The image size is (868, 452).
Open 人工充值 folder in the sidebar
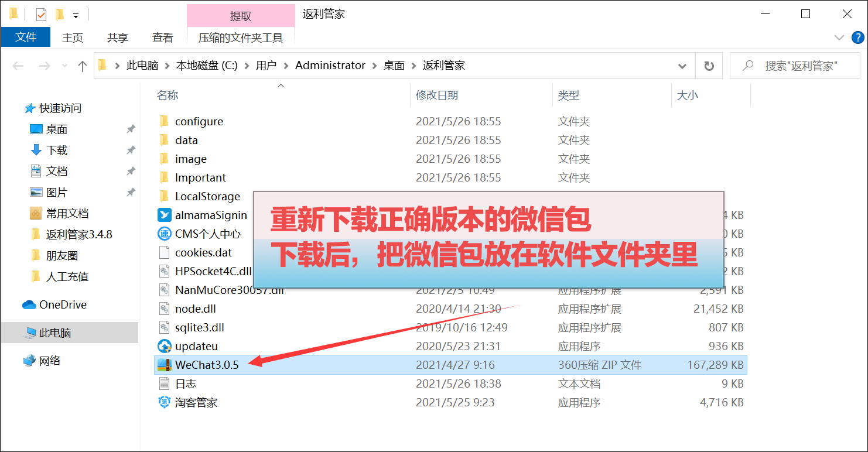67,276
